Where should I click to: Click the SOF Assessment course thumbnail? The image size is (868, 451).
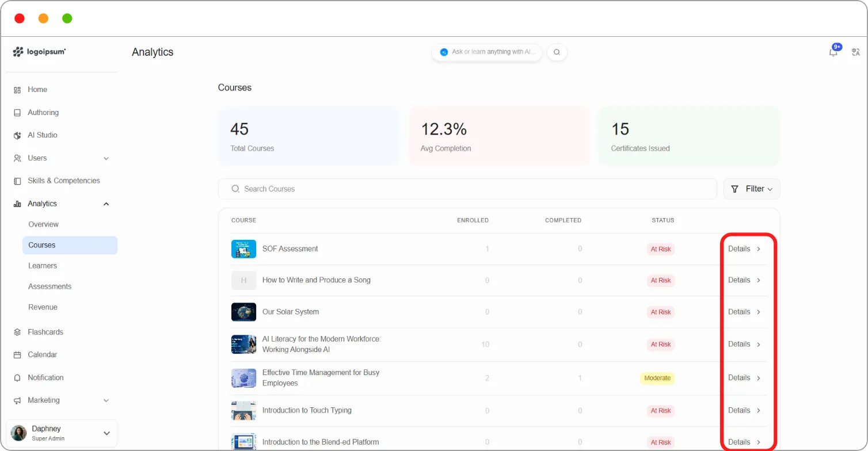click(243, 249)
